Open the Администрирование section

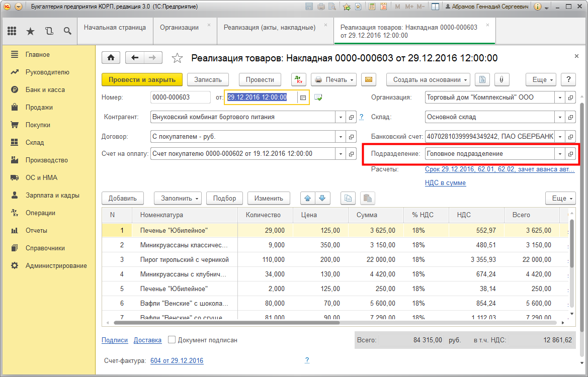(x=56, y=266)
